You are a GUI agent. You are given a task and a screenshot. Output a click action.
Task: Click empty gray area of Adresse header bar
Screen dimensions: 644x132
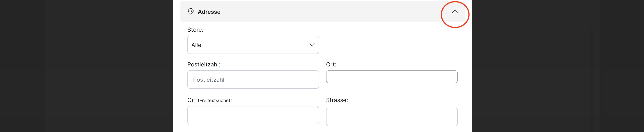point(325,11)
